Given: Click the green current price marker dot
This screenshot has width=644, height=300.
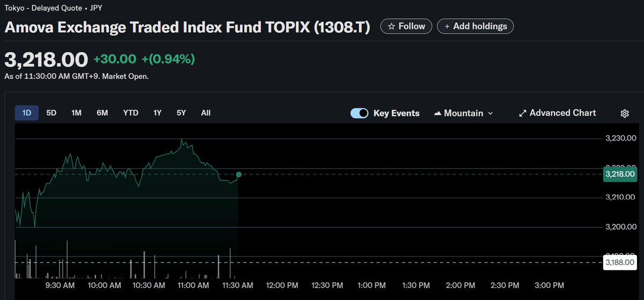Looking at the screenshot, I should 238,174.
